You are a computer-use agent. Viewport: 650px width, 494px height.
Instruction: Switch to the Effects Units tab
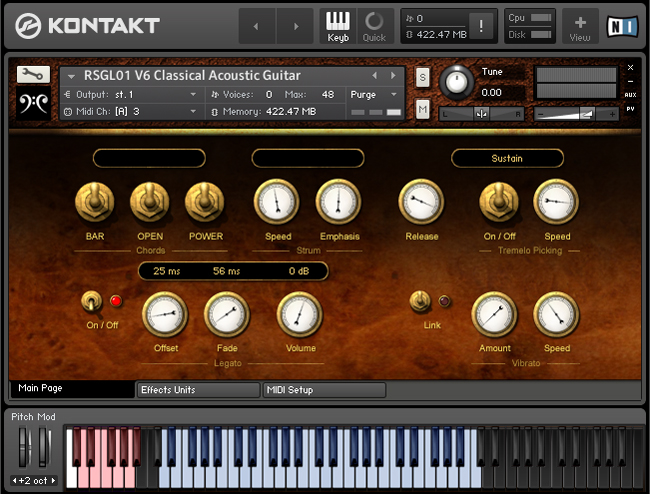[x=198, y=390]
